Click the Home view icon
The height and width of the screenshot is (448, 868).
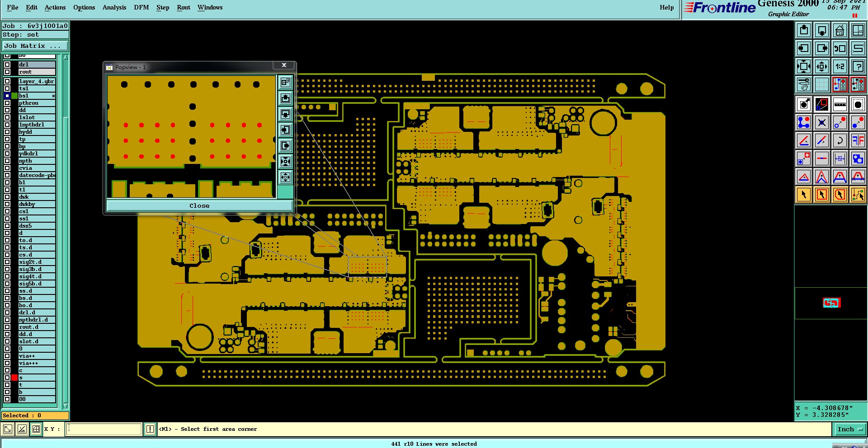pyautogui.click(x=840, y=30)
